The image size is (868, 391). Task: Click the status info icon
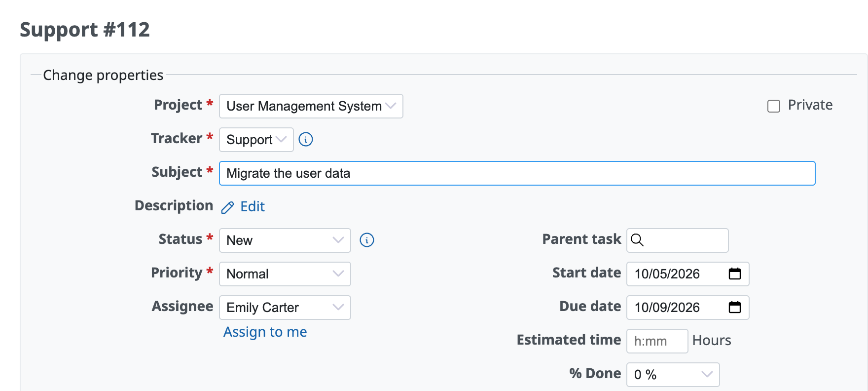367,240
